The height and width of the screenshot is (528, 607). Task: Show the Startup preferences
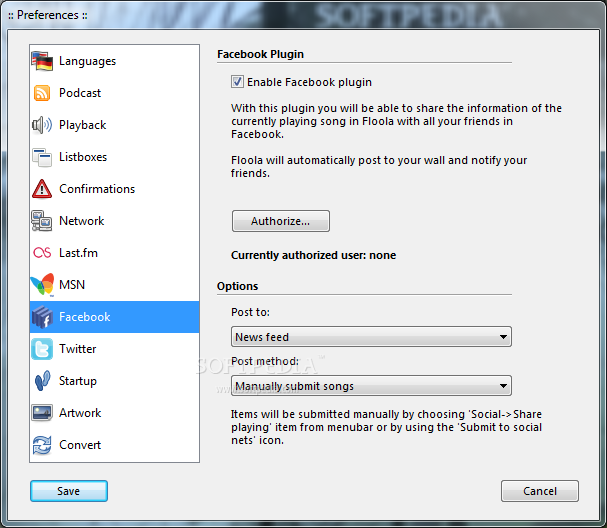pos(115,381)
